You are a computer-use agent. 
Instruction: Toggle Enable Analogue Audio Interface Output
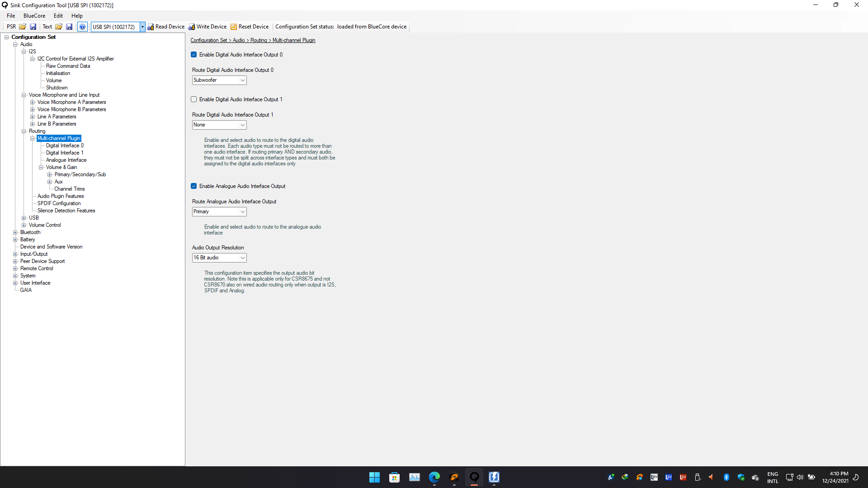[193, 186]
